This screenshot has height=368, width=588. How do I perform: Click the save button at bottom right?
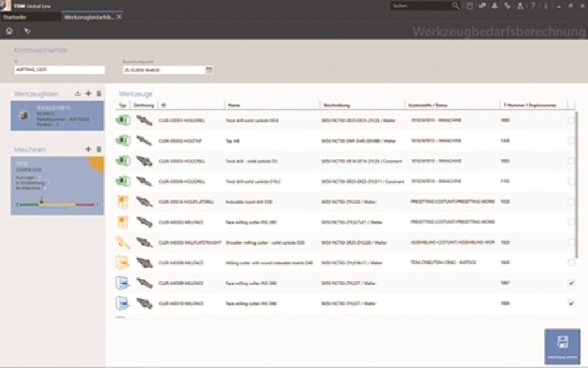click(x=562, y=346)
